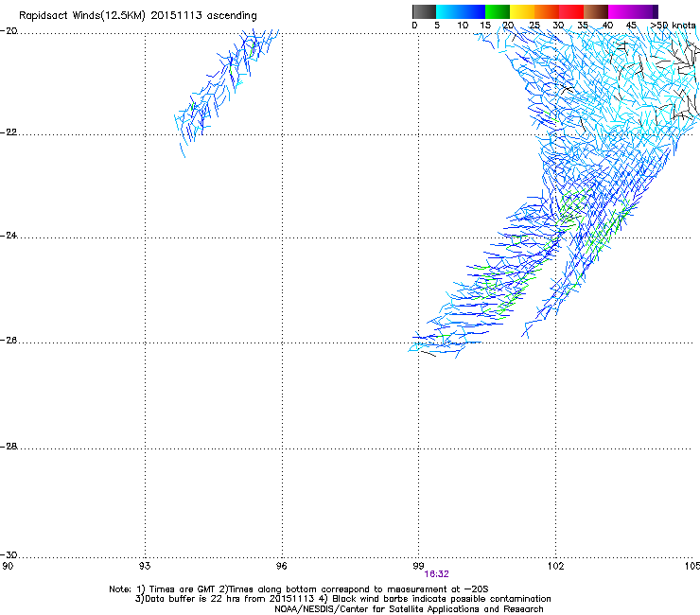Click the orange 25–30 knots color segment

click(547, 11)
